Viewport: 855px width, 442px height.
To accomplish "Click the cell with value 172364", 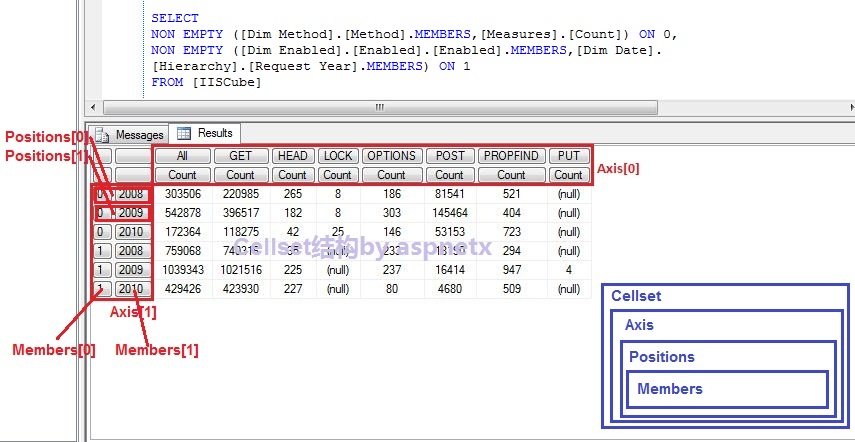I will (x=182, y=232).
